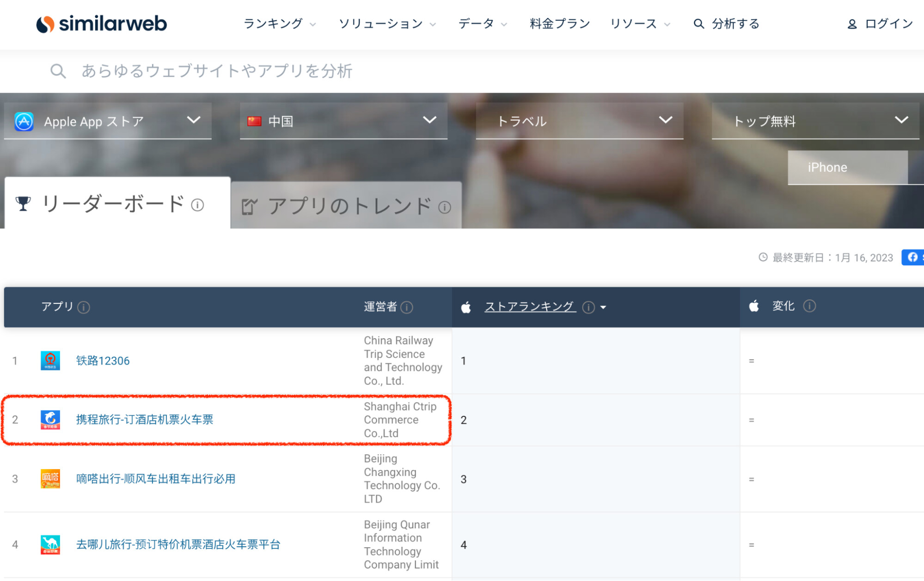
Task: Click the Ctrip 携程旅行 app icon
Action: point(50,420)
